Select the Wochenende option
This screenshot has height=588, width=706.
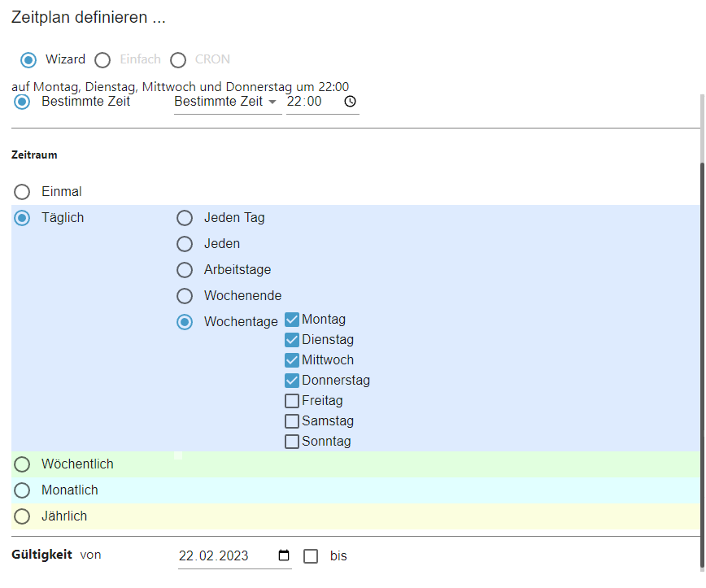coord(185,296)
